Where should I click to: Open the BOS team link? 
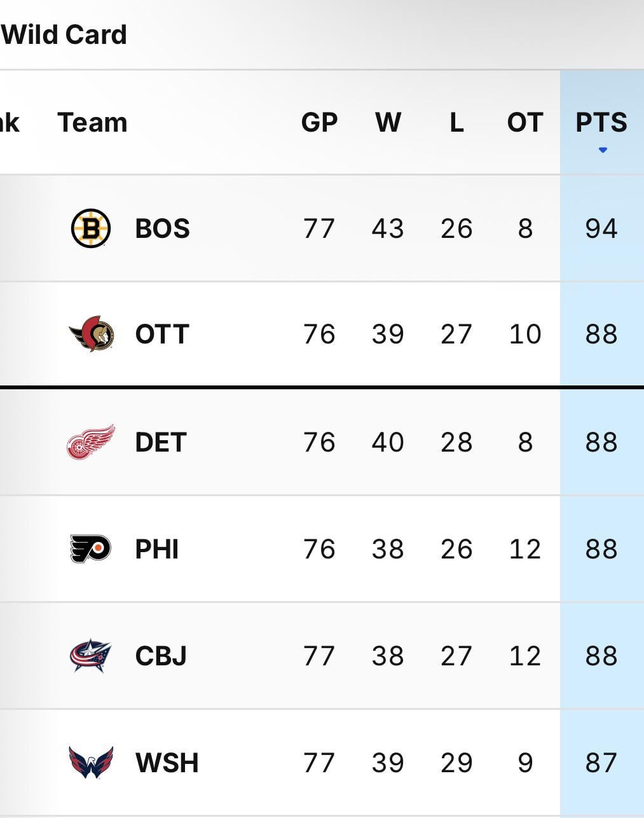pyautogui.click(x=163, y=228)
